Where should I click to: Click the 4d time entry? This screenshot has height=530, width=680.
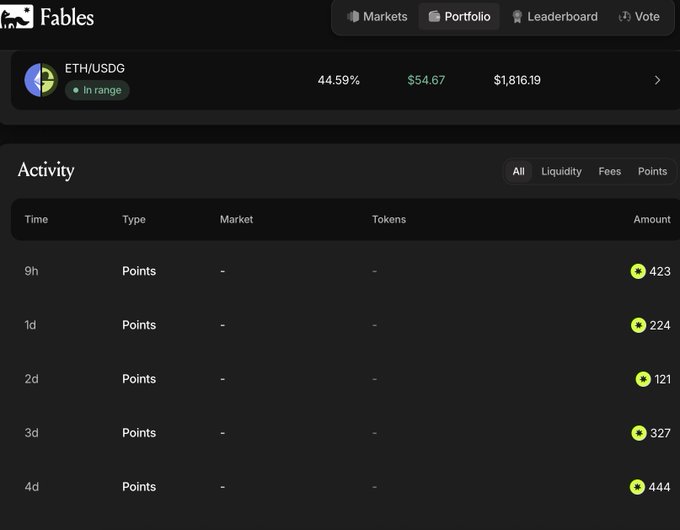(x=32, y=487)
